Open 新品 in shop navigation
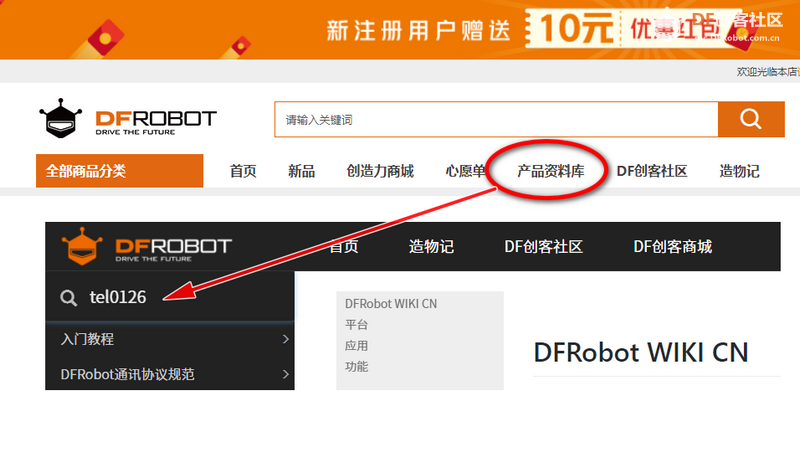Screen dimensions: 800x458 click(301, 171)
